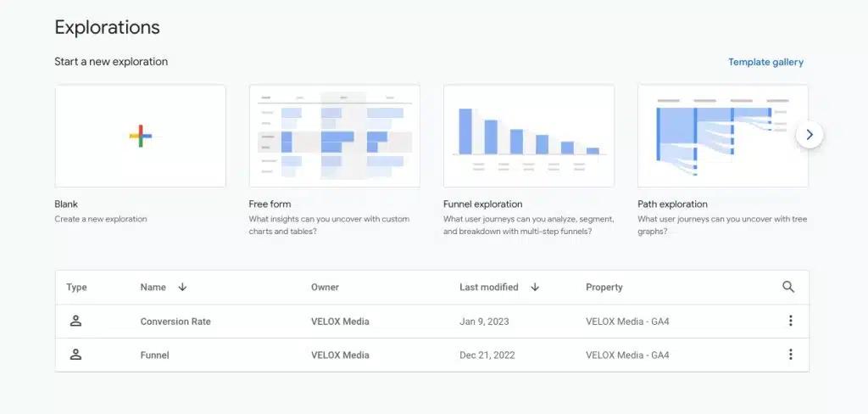The height and width of the screenshot is (414, 868).
Task: Open the table search magnifier icon
Action: (x=788, y=287)
